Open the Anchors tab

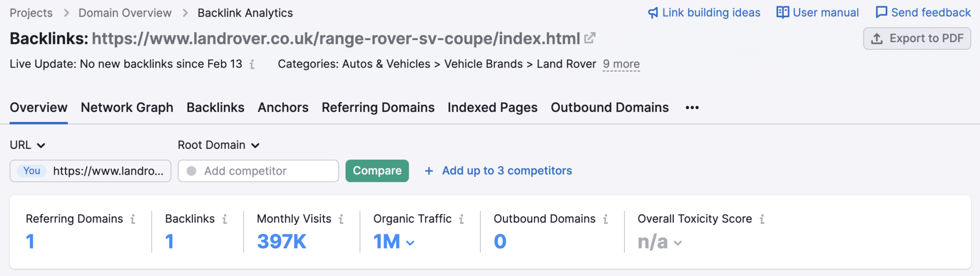(283, 108)
